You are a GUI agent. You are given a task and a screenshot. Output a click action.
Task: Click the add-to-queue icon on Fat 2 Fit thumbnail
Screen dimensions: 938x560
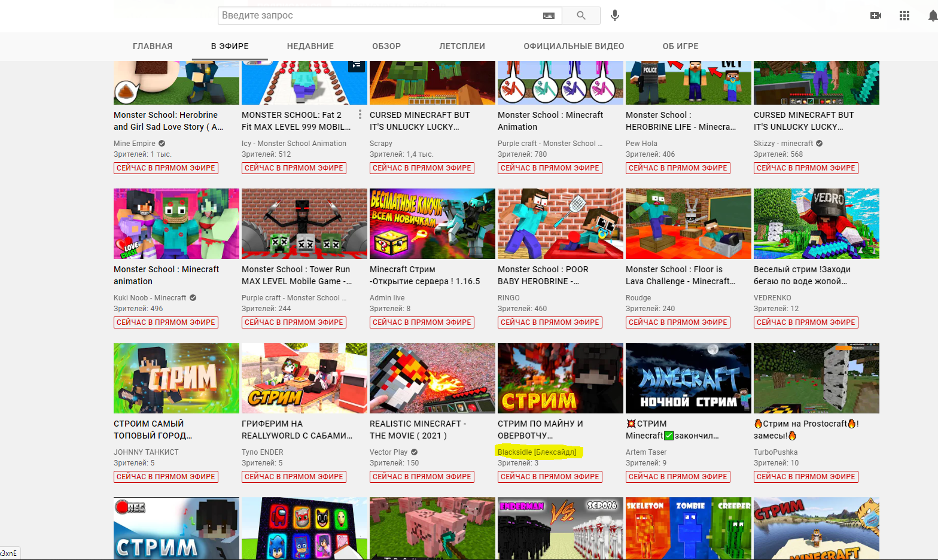357,65
